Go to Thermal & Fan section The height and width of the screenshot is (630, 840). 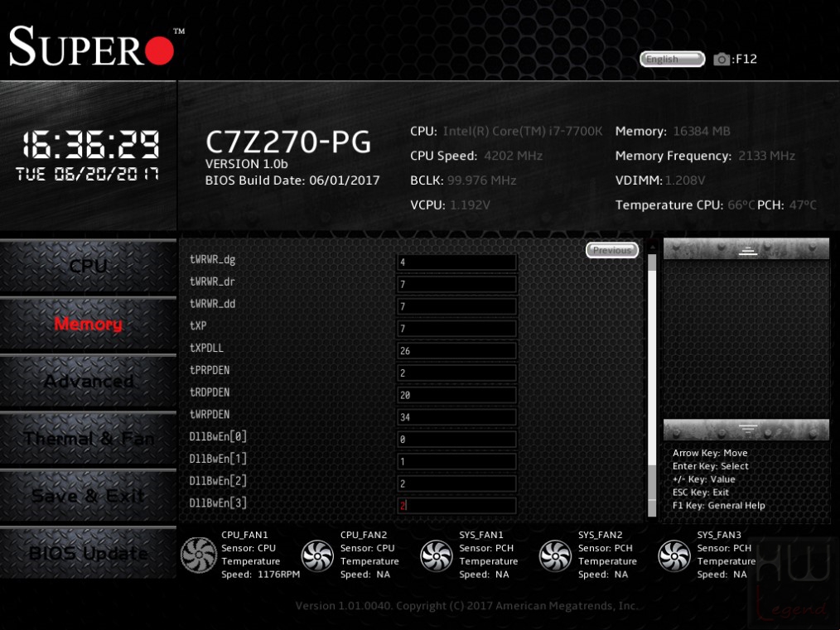click(x=88, y=439)
